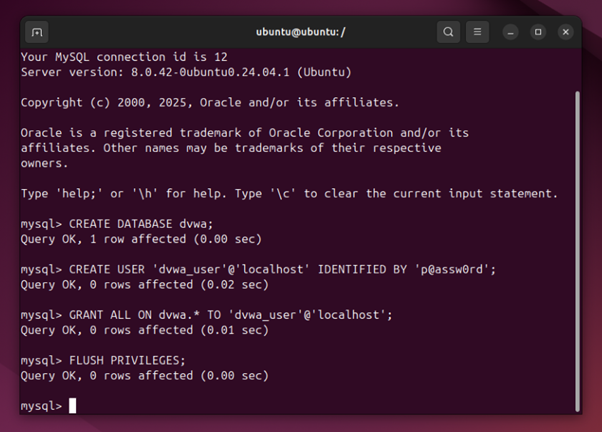Click the Copyright (c) 2000, 2025 line
This screenshot has width=602, height=432.
210,103
